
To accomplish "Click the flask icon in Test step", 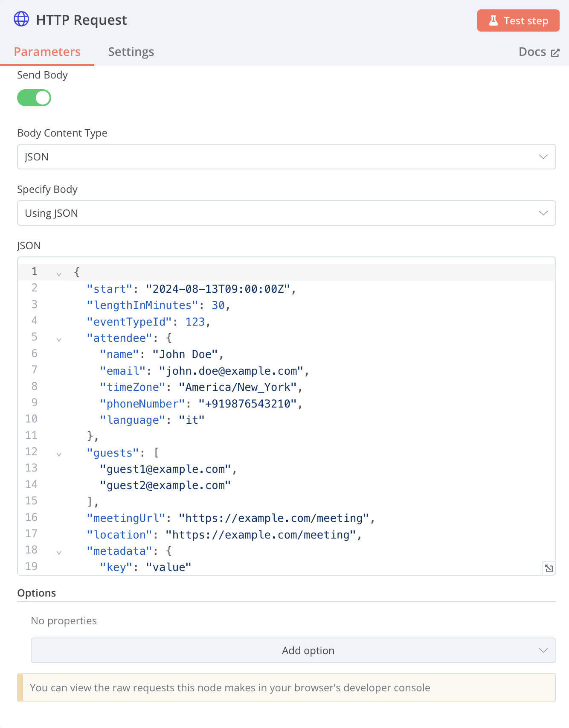I will click(494, 20).
